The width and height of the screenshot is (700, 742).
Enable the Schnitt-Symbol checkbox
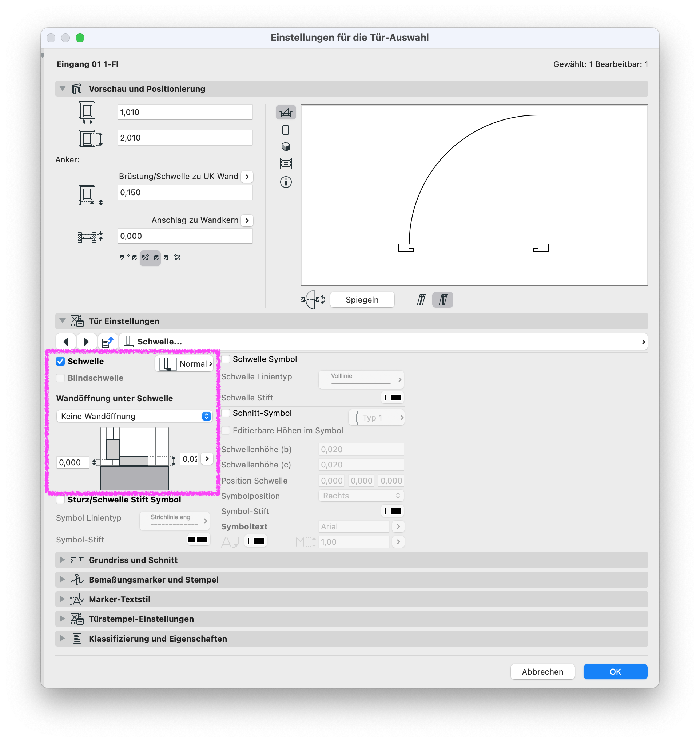coord(226,413)
